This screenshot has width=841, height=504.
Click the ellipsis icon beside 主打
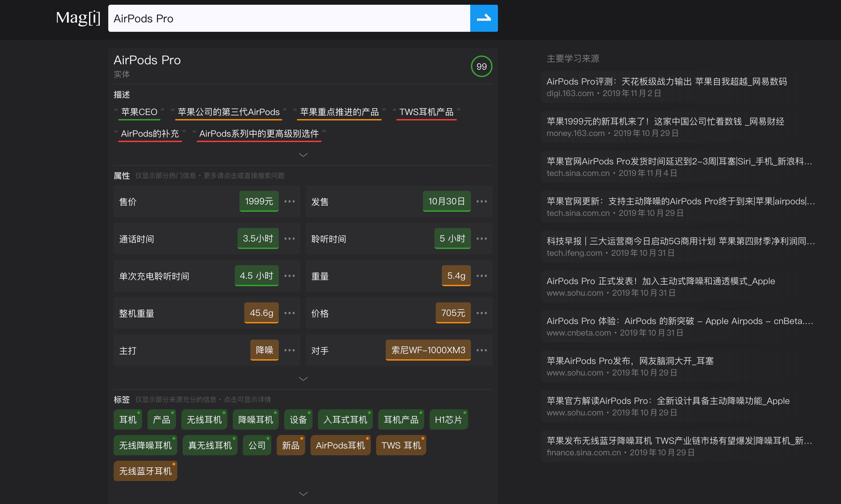(290, 350)
